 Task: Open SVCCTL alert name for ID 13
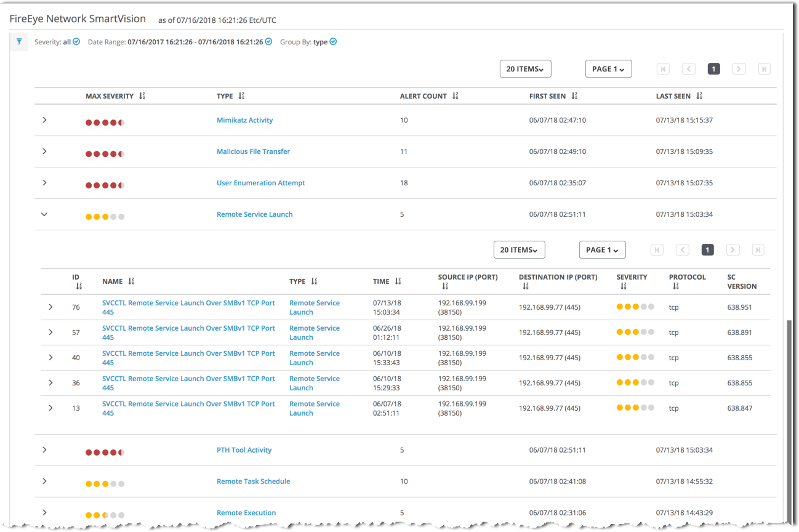188,408
